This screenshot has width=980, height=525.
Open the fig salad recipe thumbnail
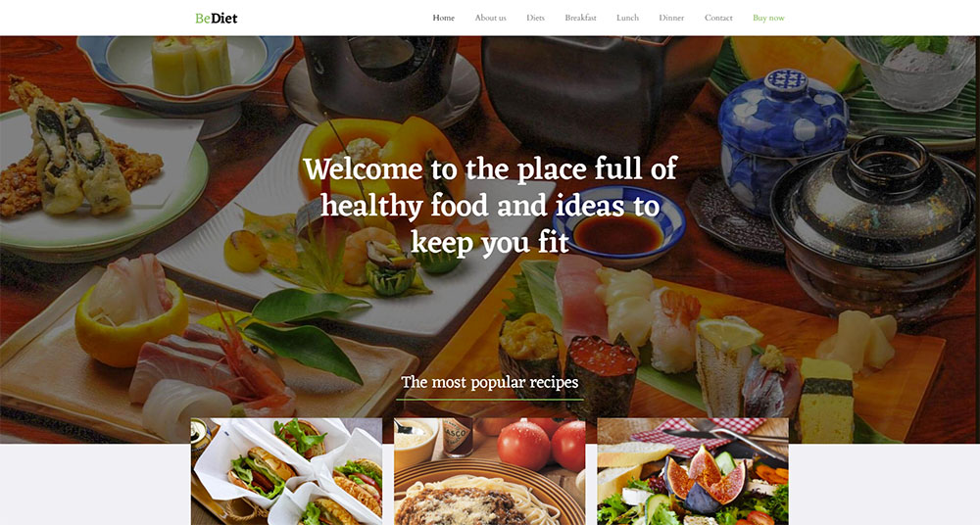693,471
